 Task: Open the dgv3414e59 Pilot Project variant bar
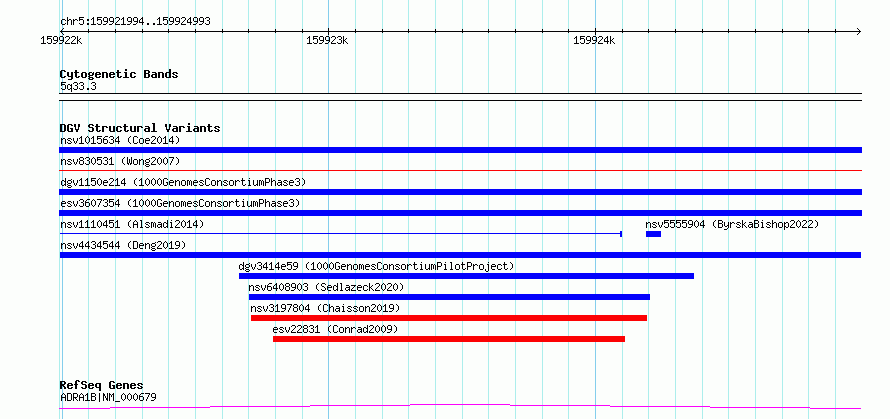466,276
